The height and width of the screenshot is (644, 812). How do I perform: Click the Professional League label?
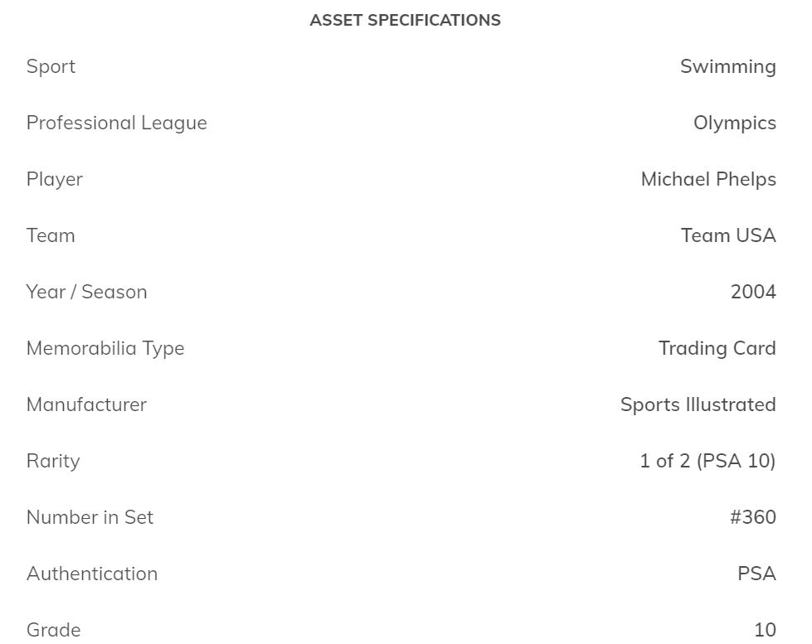pyautogui.click(x=116, y=123)
